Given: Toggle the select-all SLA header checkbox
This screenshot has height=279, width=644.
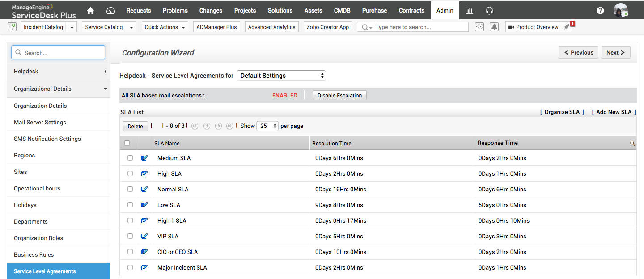Looking at the screenshot, I should coord(127,143).
